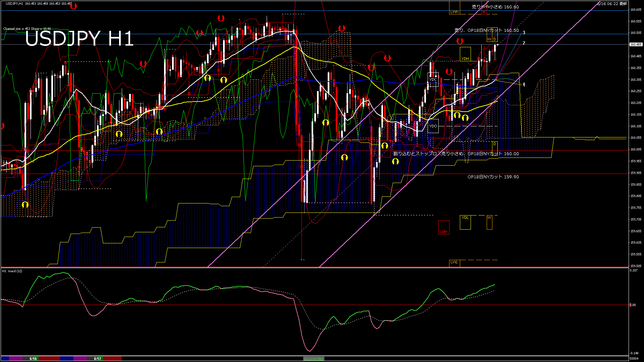Click the 50004 value at bottom right
Image resolution: width=644 pixels, height=362 pixels.
point(634,359)
